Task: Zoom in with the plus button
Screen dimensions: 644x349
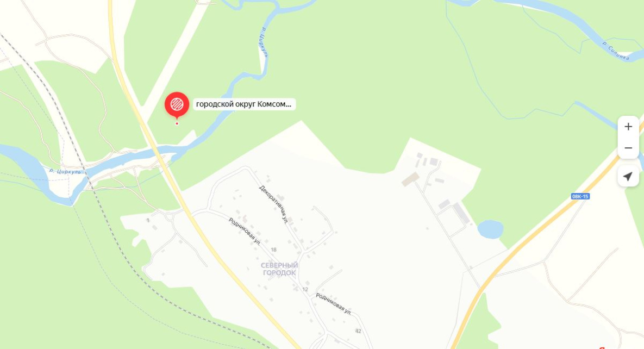Action: point(628,127)
